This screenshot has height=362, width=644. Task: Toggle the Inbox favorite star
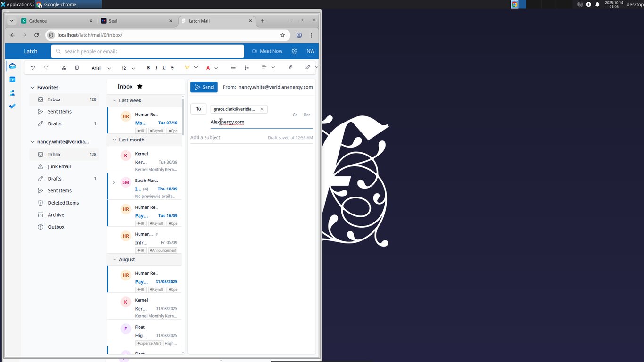point(140,86)
